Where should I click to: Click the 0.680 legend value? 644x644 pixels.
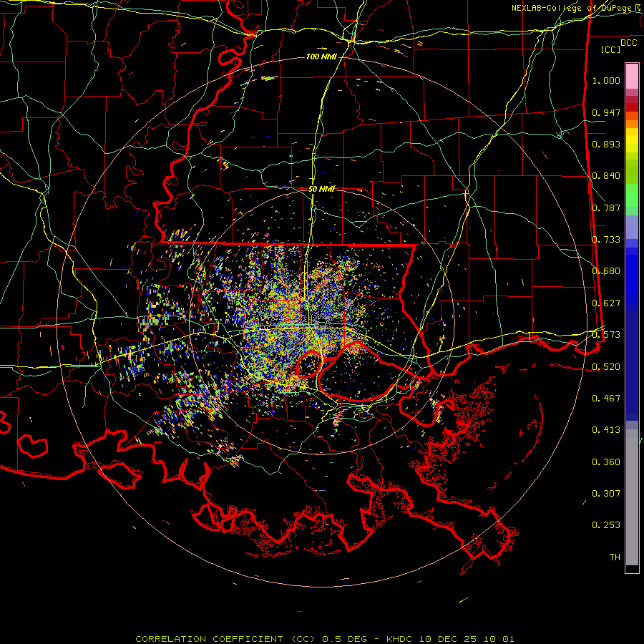[x=606, y=271]
